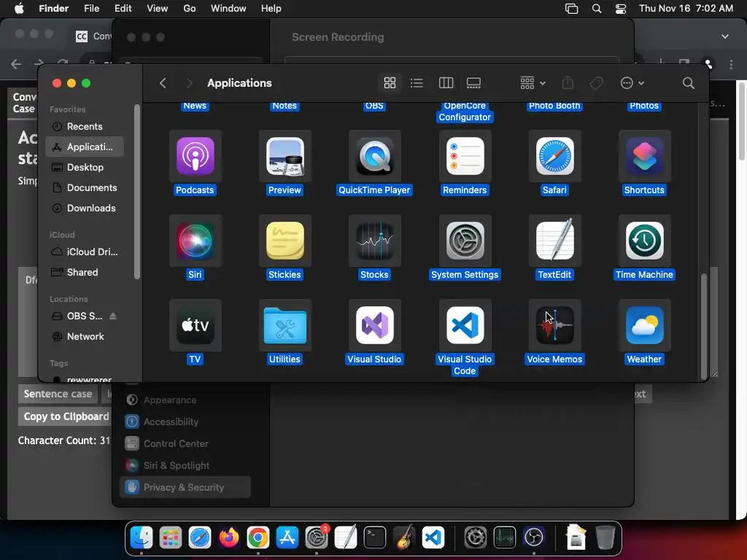The height and width of the screenshot is (560, 747).
Task: Select the Stocks app icon
Action: click(x=374, y=241)
